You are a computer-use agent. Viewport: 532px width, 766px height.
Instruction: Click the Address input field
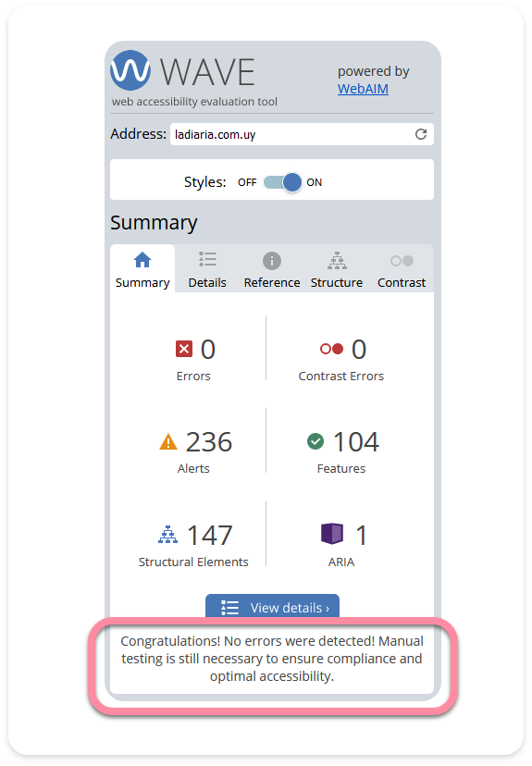302,134
